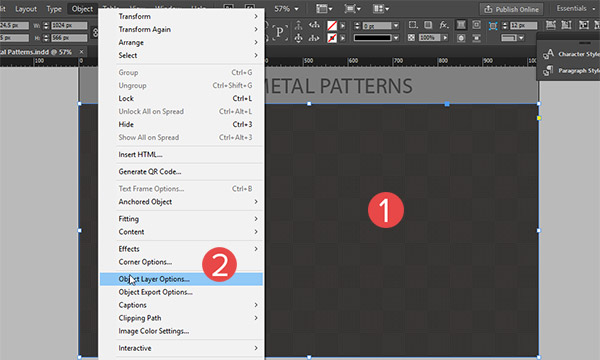Open the Arrange submenu
The height and width of the screenshot is (360, 600).
[181, 42]
